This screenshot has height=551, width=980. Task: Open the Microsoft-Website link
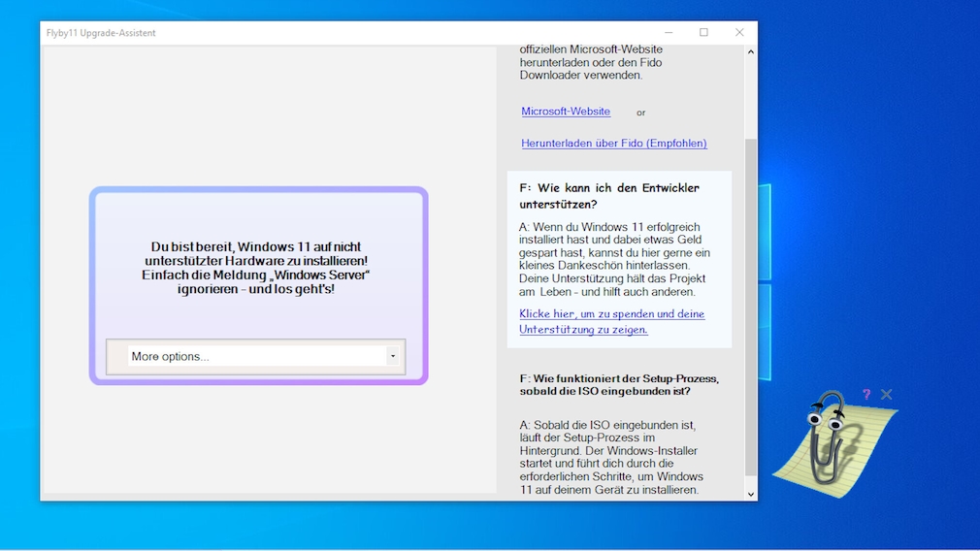point(566,112)
